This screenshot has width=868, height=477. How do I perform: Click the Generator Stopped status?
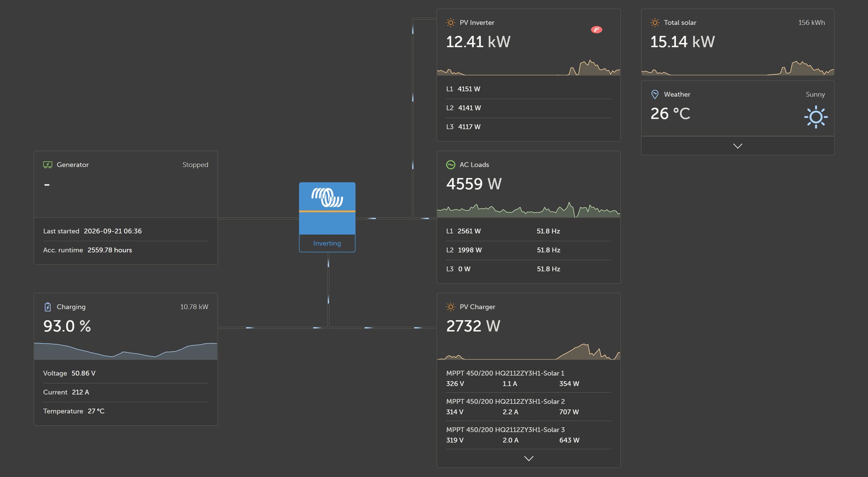(195, 165)
